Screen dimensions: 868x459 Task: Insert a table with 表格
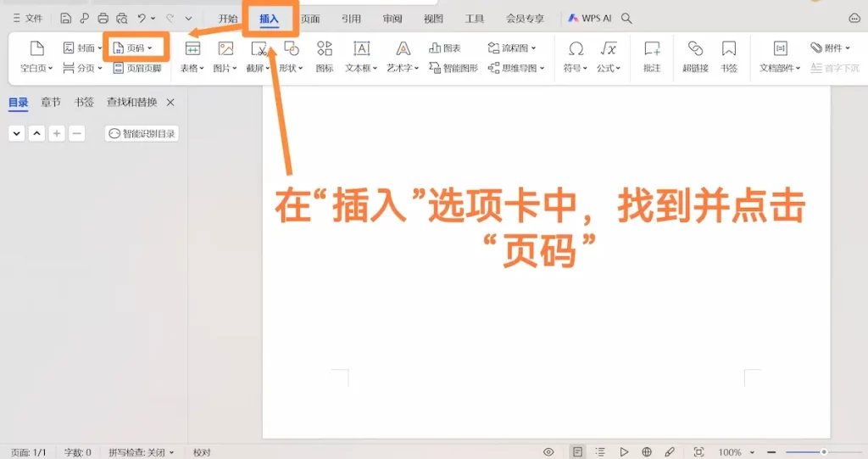point(192,57)
